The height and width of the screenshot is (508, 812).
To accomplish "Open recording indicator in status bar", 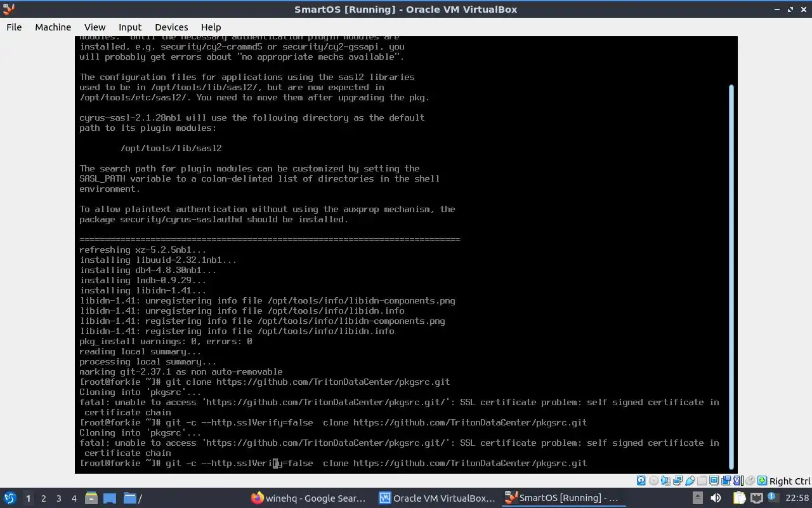I will click(x=726, y=481).
